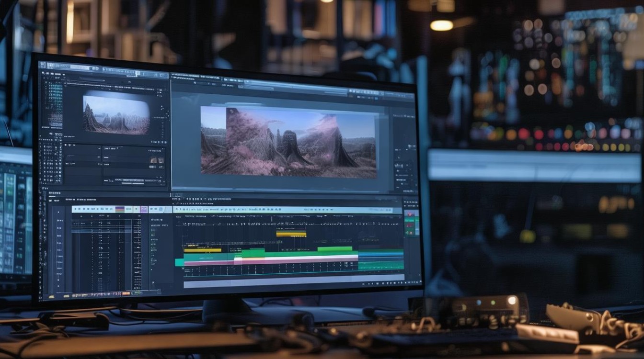This screenshot has width=644, height=359.
Task: Click the timeline's horizontal scrollbar at bottom
Action: pos(293,283)
